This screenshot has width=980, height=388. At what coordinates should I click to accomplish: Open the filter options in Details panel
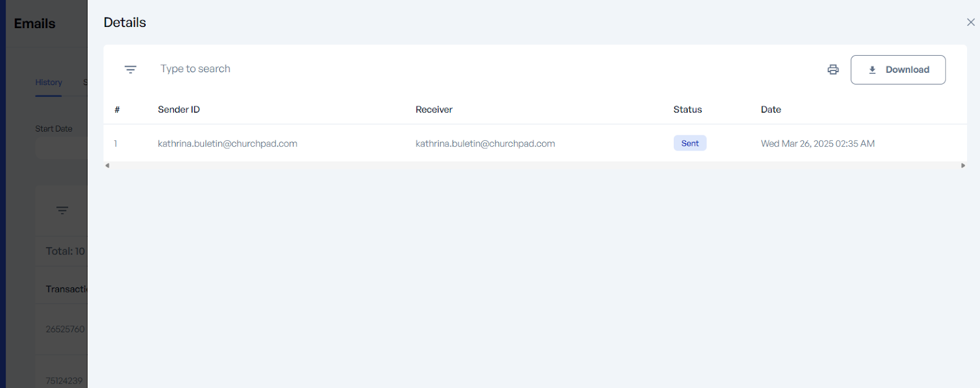(x=130, y=69)
